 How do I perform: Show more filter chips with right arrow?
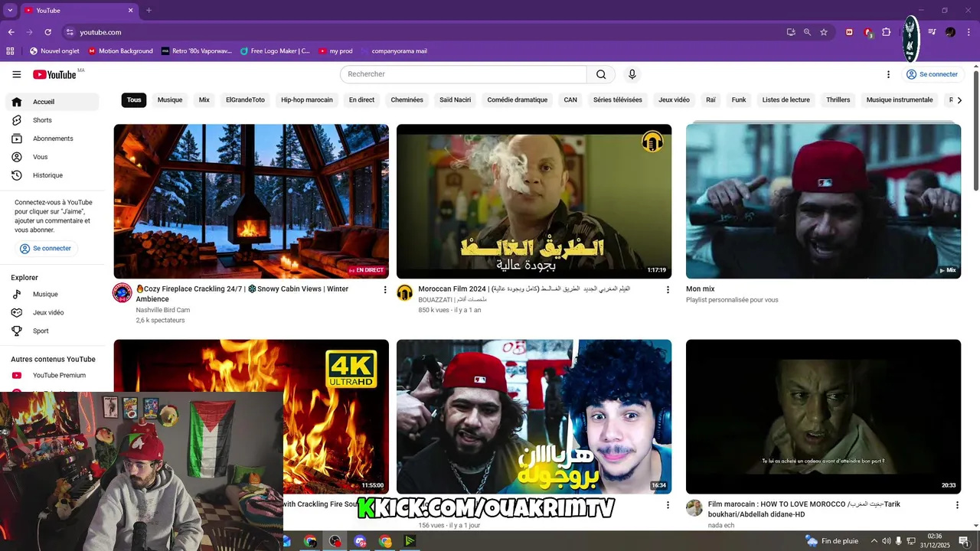coord(959,100)
